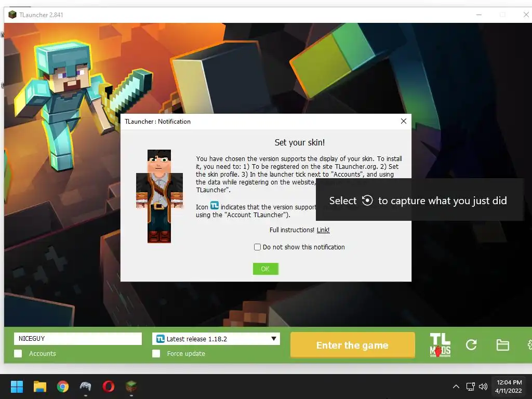Open TL Mods icon
The height and width of the screenshot is (399, 532).
tap(440, 345)
